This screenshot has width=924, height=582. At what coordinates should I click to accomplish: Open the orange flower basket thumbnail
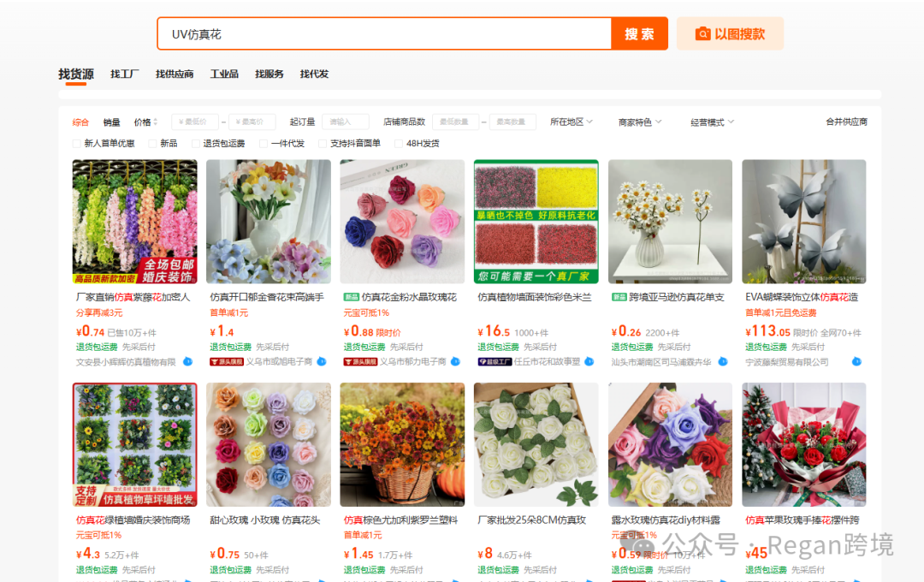click(402, 444)
